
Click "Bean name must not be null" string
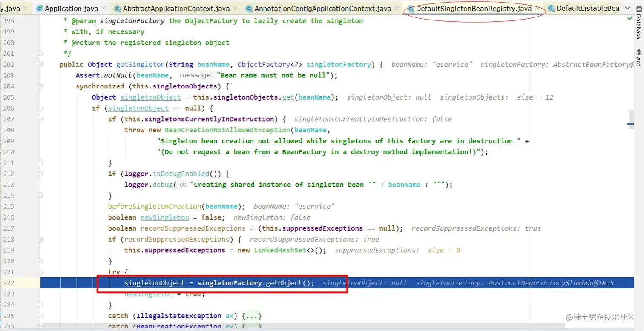point(273,75)
